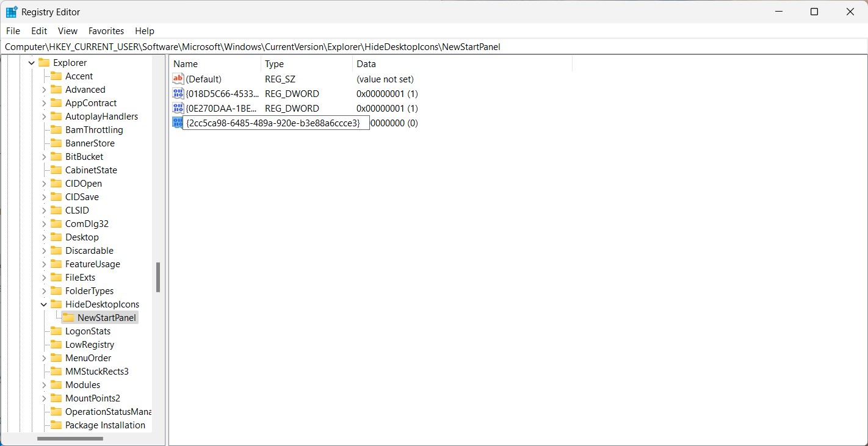The height and width of the screenshot is (446, 868).
Task: Expand the AutoplayHandlers key
Action: point(44,117)
